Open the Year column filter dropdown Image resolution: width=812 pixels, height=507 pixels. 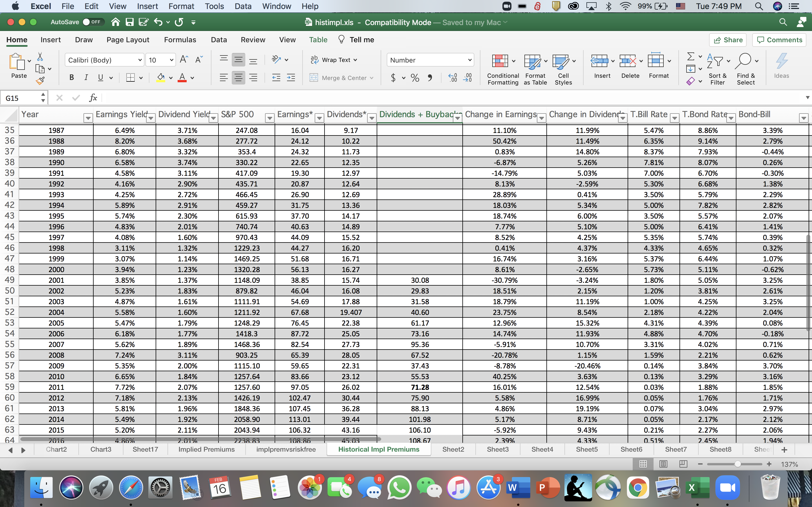click(x=88, y=118)
